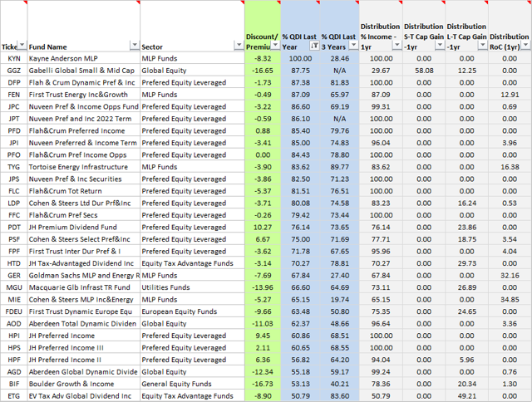Click RoC value 12.91 for FEN

(510, 95)
